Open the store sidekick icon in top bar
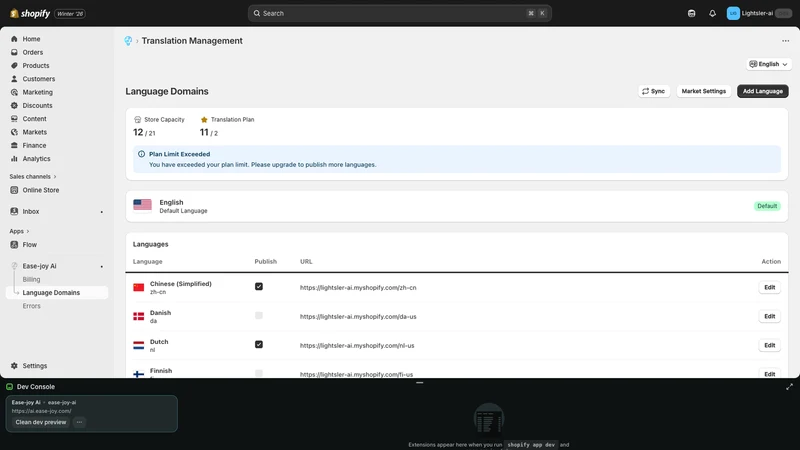The image size is (800, 450). point(691,13)
